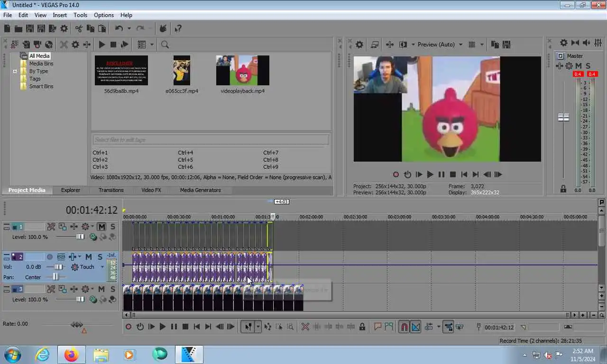This screenshot has width=607, height=364.
Task: Solo audio track 2
Action: click(100, 257)
